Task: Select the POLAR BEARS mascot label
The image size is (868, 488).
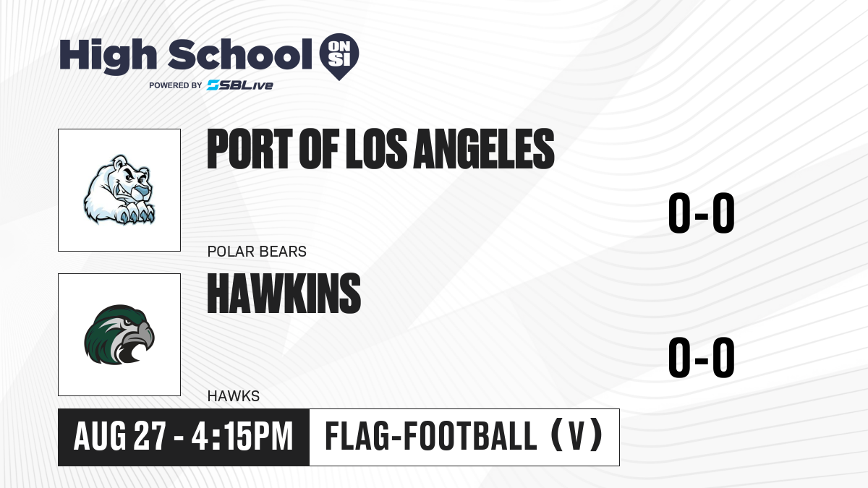Action: pos(257,252)
